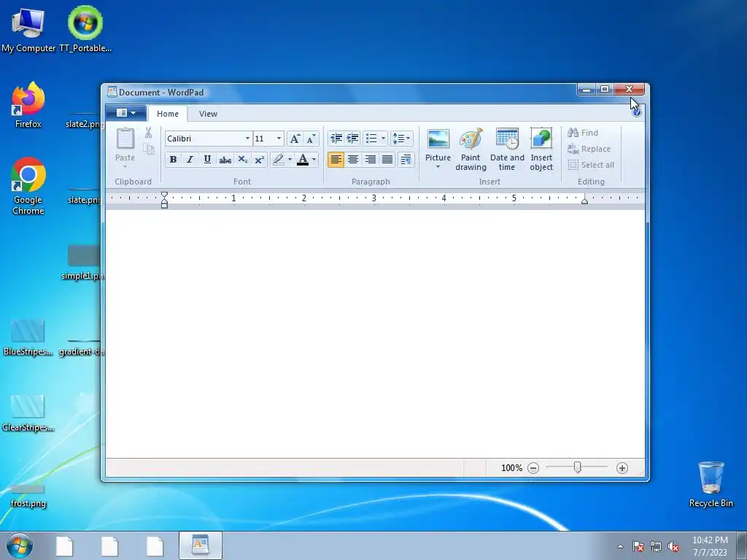This screenshot has width=747, height=560.
Task: Insert Date and time
Action: tap(507, 149)
